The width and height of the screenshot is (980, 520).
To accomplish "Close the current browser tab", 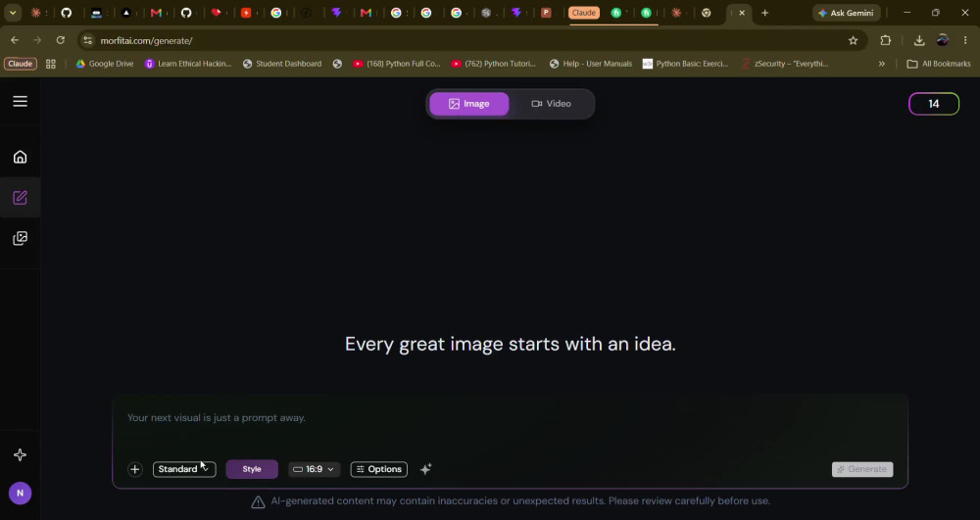I will point(742,13).
